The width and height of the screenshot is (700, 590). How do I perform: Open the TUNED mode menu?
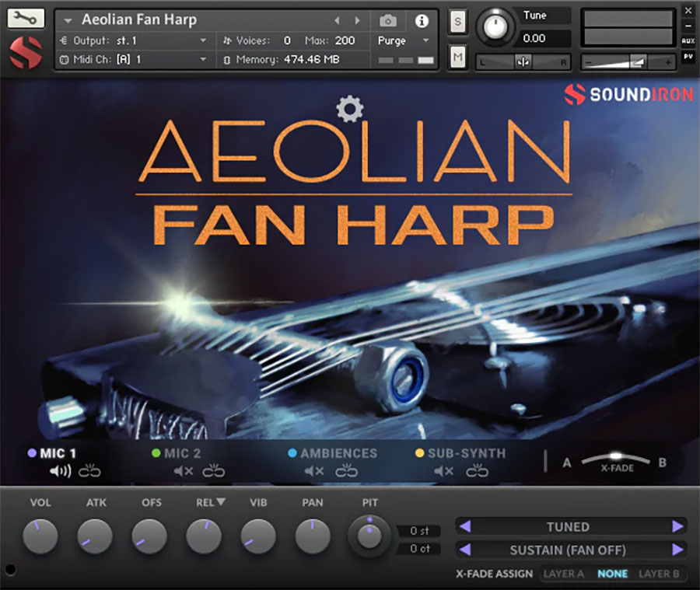(568, 526)
